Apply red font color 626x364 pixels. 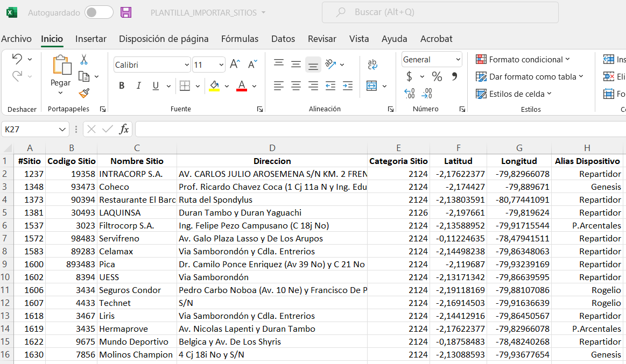(242, 85)
